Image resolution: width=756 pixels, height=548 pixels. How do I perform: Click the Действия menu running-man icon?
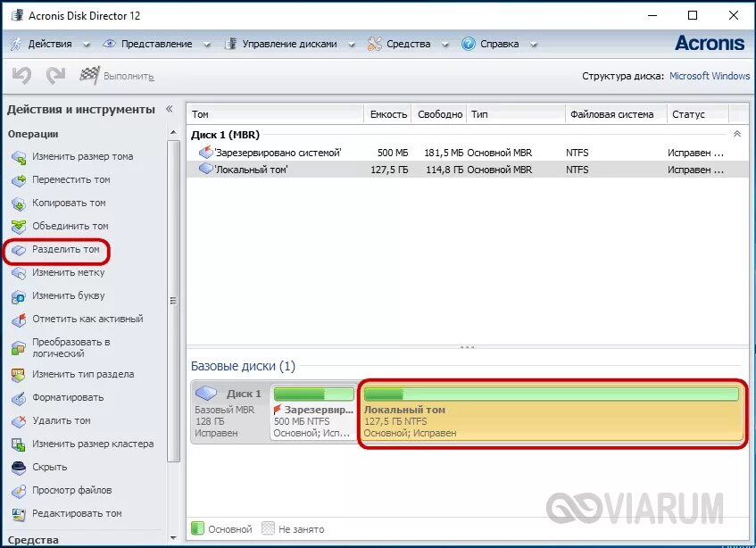(16, 44)
